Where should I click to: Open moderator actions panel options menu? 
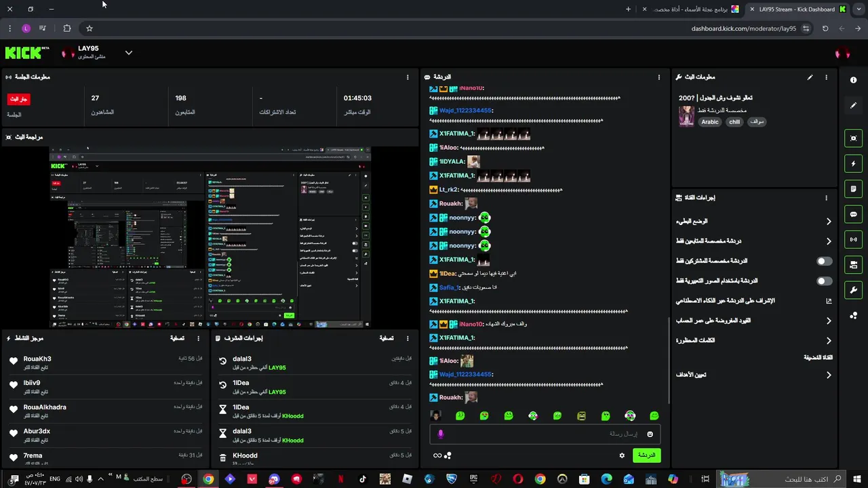(x=408, y=338)
